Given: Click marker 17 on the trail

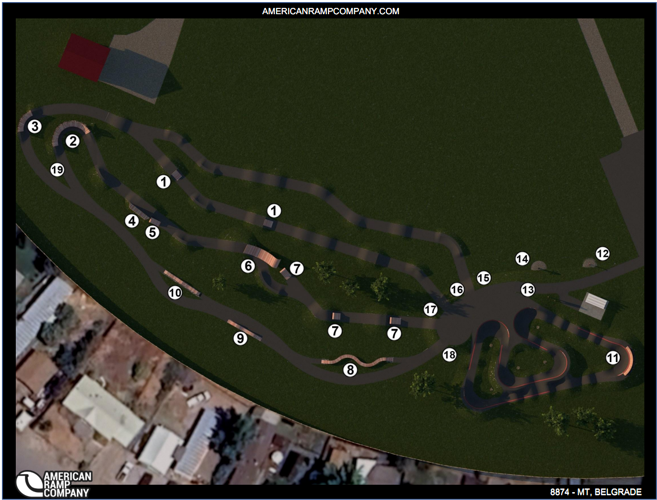Looking at the screenshot, I should (x=431, y=310).
